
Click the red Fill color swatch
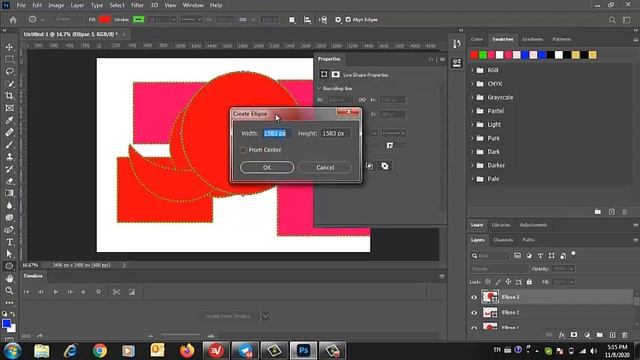coord(105,20)
